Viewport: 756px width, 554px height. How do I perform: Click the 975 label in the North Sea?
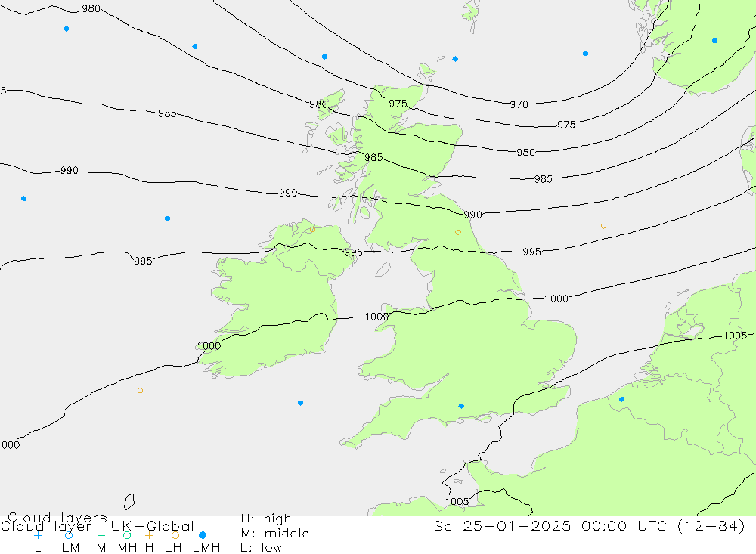tap(566, 125)
